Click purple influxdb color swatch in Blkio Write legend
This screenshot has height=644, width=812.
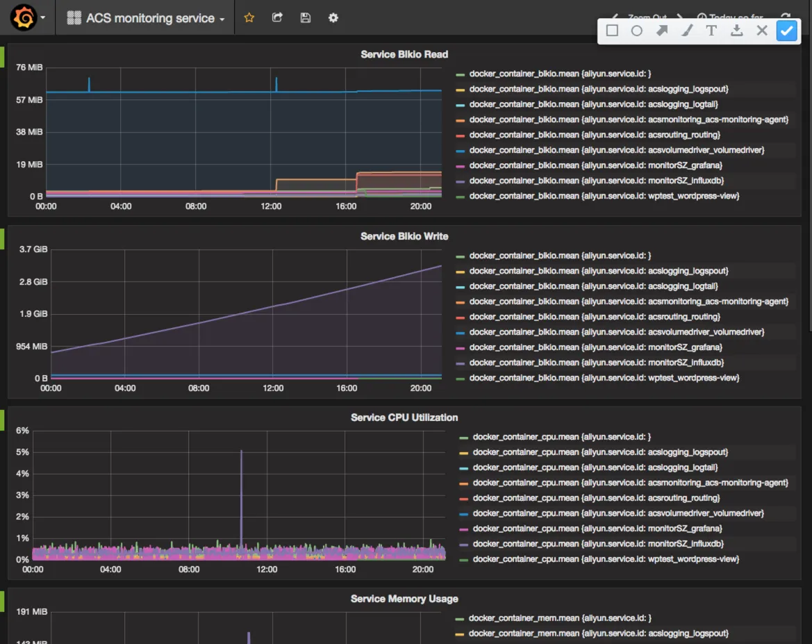click(x=461, y=363)
